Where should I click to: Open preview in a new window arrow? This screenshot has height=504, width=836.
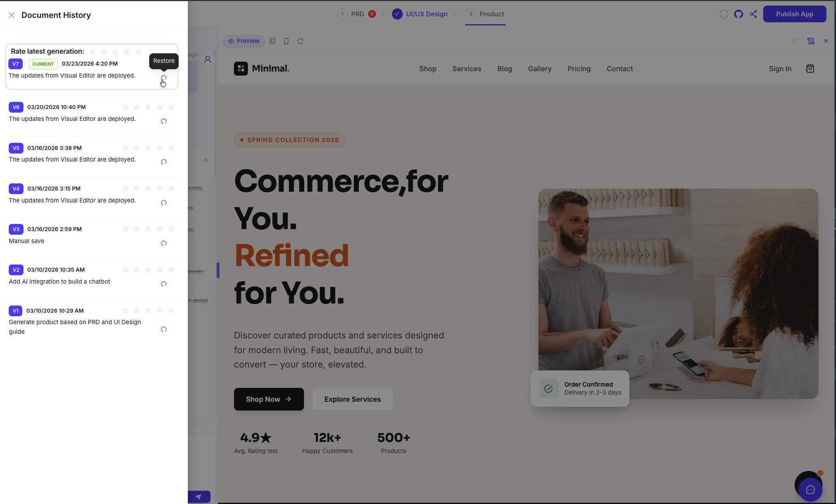tap(825, 41)
